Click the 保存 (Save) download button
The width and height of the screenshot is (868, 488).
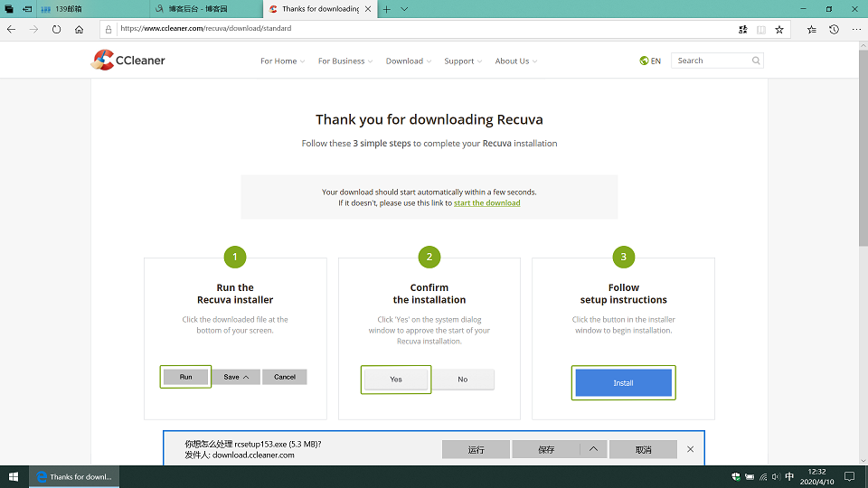546,449
